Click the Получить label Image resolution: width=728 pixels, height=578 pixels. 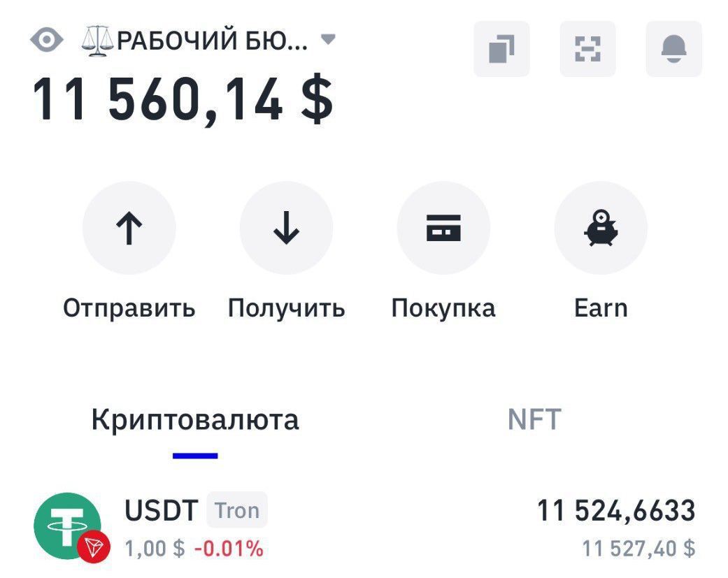pyautogui.click(x=286, y=308)
